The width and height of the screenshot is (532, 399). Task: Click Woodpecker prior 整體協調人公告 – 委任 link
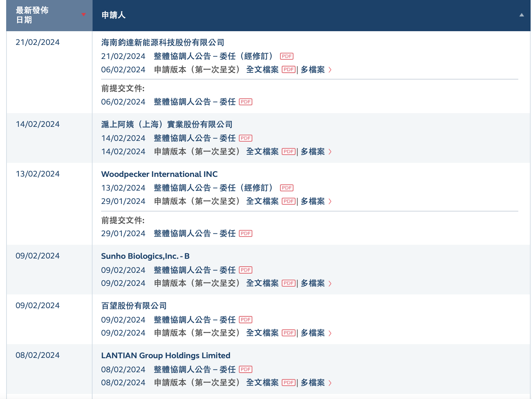coord(195,233)
